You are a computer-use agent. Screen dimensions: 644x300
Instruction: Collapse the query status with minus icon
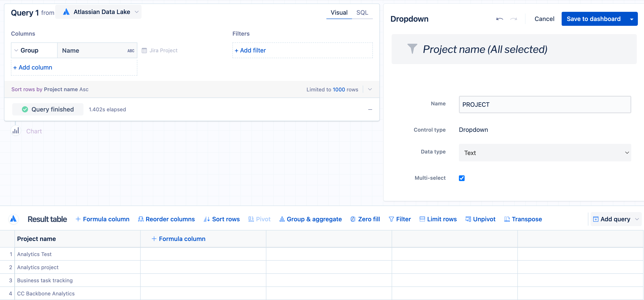tap(370, 109)
